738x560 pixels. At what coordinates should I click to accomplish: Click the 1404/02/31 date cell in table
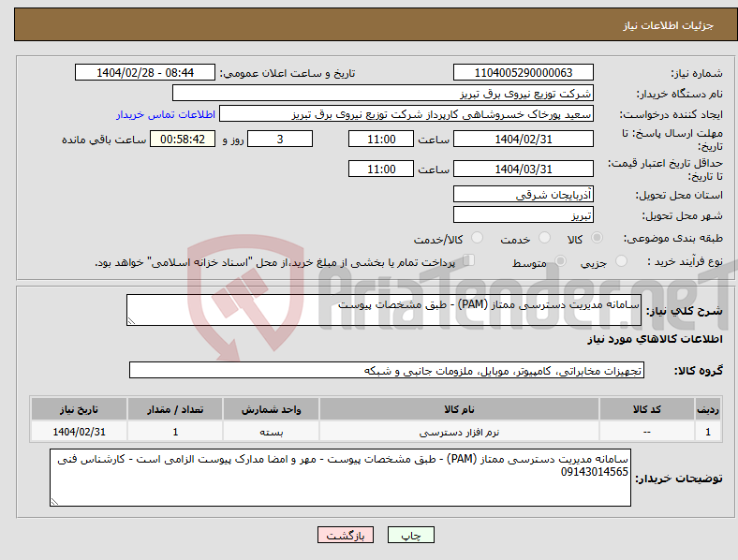(79, 432)
